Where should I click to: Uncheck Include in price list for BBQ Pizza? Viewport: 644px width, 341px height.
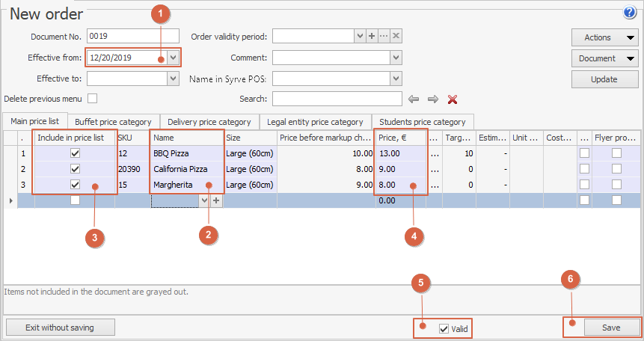pos(76,153)
